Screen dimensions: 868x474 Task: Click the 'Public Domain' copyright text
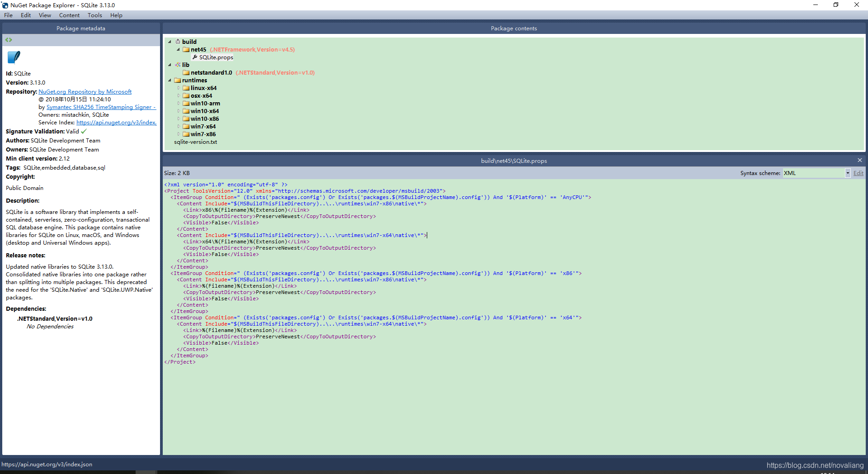[24, 188]
